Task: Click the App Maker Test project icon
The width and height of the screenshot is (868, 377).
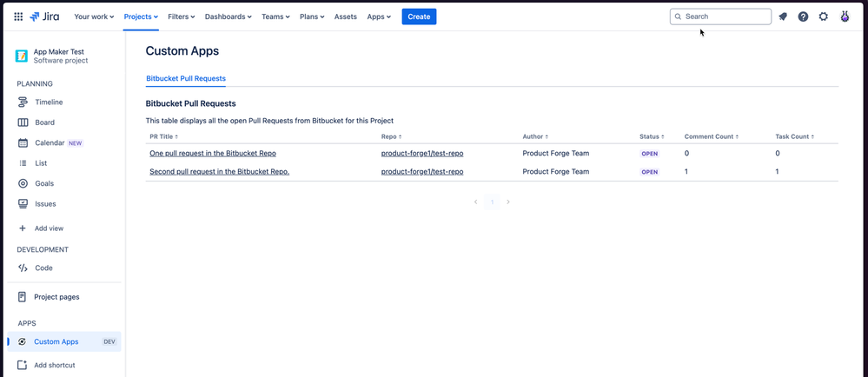Action: pos(22,56)
